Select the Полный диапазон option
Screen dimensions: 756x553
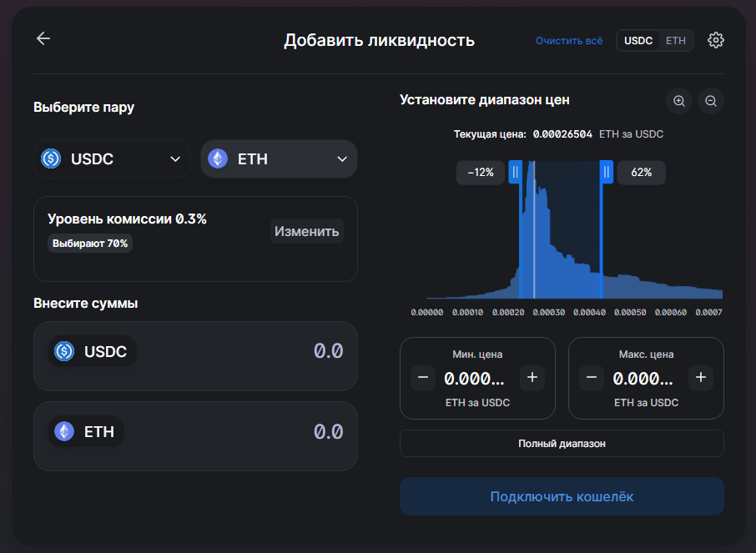[x=562, y=444]
